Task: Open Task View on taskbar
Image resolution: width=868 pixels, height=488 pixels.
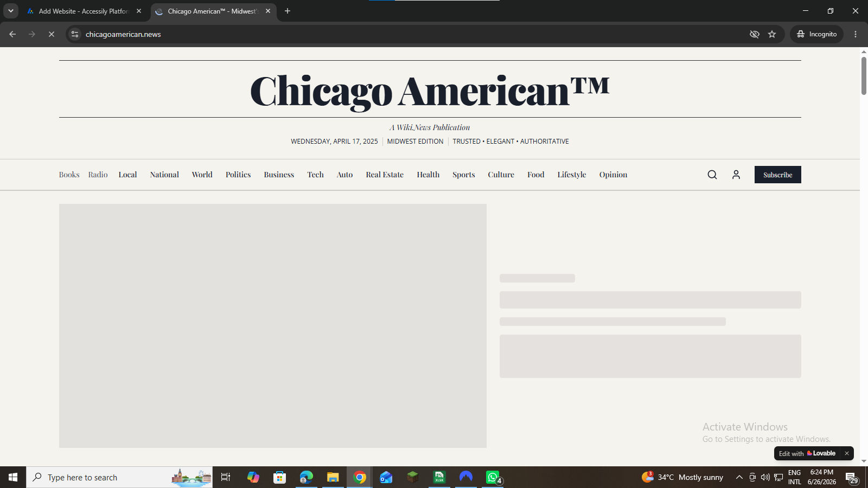Action: coord(226,477)
